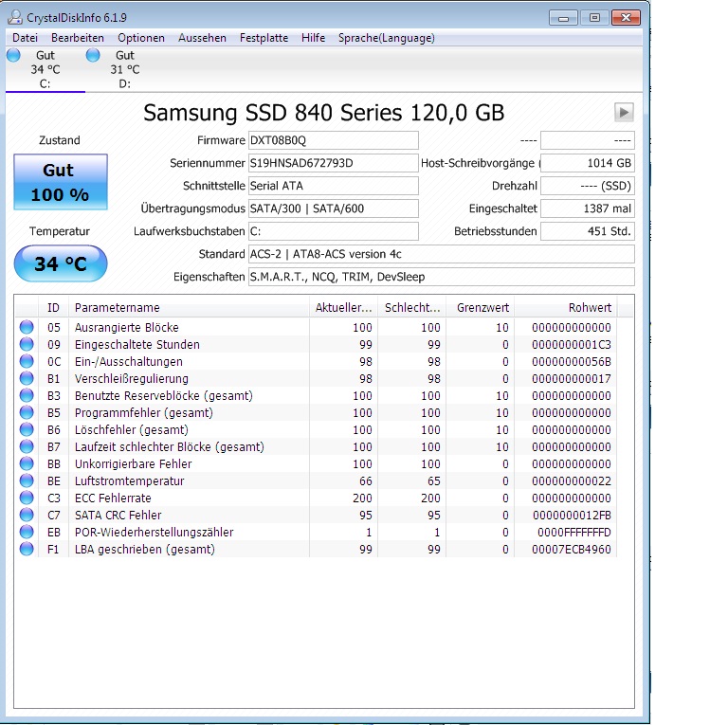Close the CrystalDiskInfo window
728x725 pixels.
coord(626,18)
